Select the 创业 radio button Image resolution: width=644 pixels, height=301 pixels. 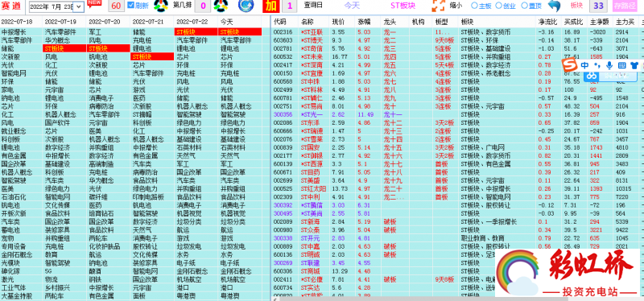[x=498, y=6]
